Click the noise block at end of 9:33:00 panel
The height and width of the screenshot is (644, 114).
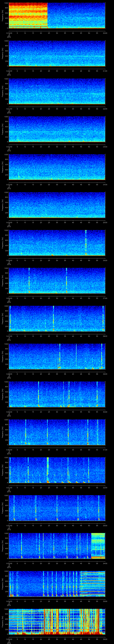pyautogui.click(x=98, y=546)
